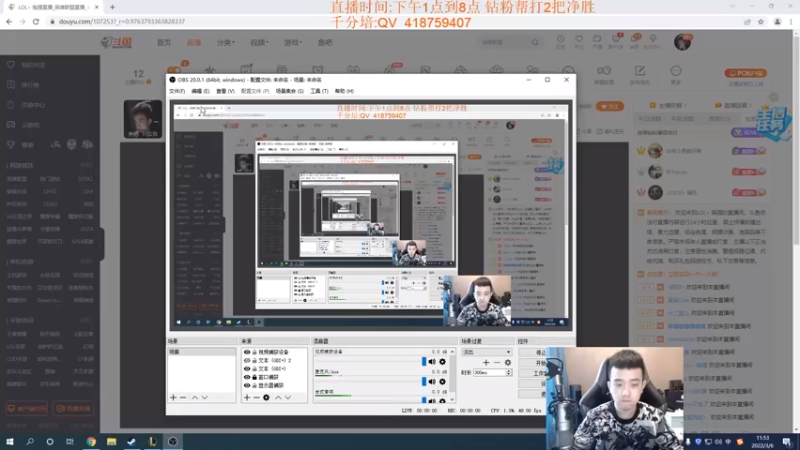Image resolution: width=800 pixels, height=450 pixels.
Task: Open the follow heart icon in Douyu header
Action: click(x=579, y=41)
